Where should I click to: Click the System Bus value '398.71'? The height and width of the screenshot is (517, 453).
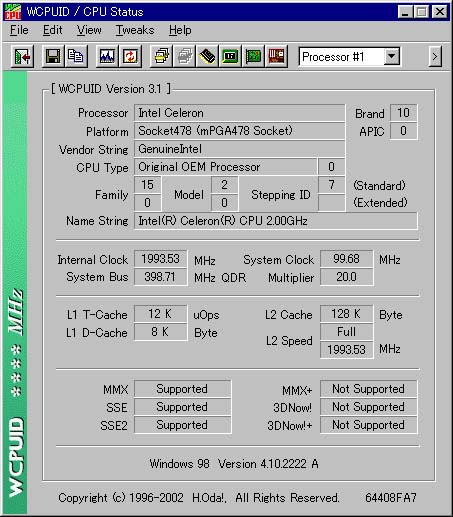click(160, 277)
